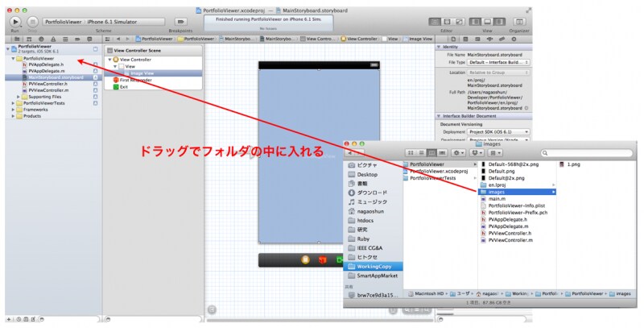This screenshot has height=328, width=644.
Task: Show the Breakpoint navigator tab
Action: 77,39
